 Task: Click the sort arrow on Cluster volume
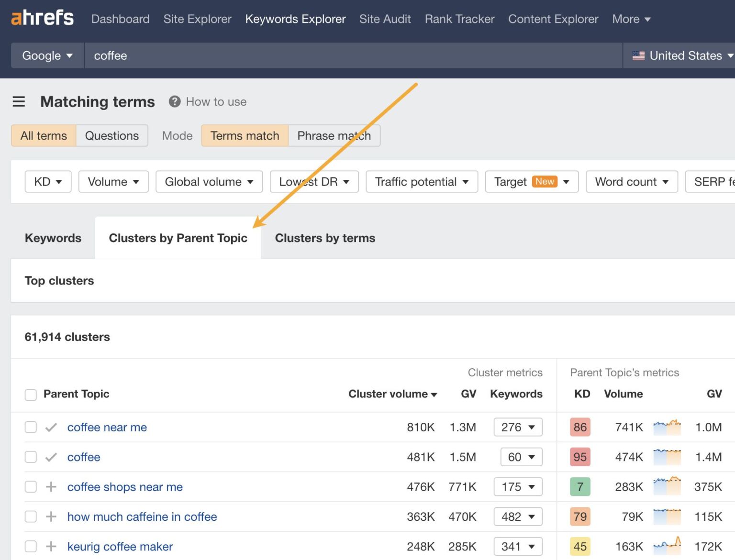pos(434,395)
